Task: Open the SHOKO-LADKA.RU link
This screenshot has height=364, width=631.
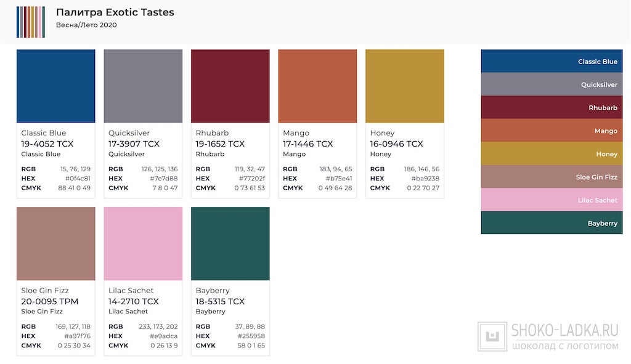Action: (565, 331)
